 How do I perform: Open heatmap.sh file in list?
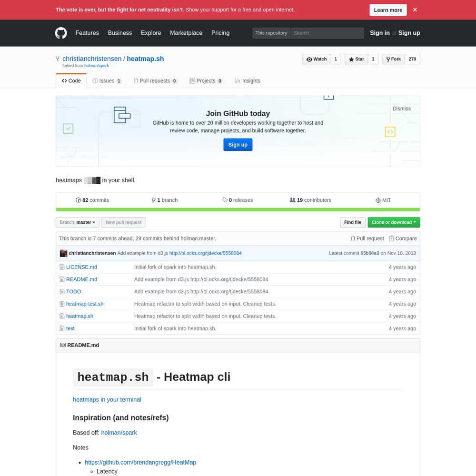click(x=79, y=316)
